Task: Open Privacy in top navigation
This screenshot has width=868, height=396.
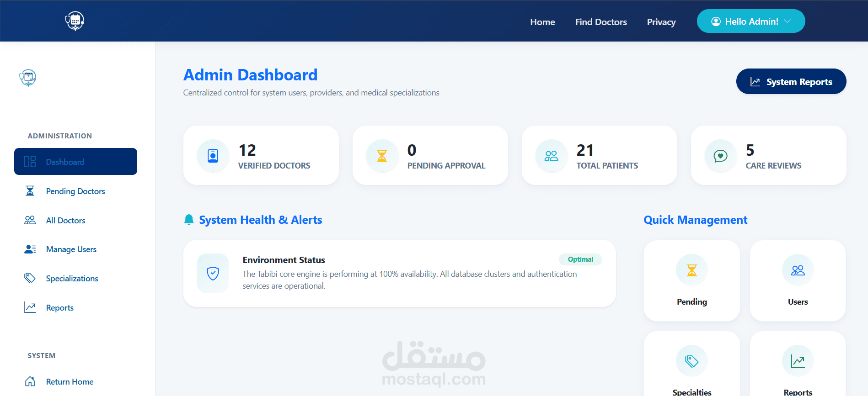Action: coord(661,22)
